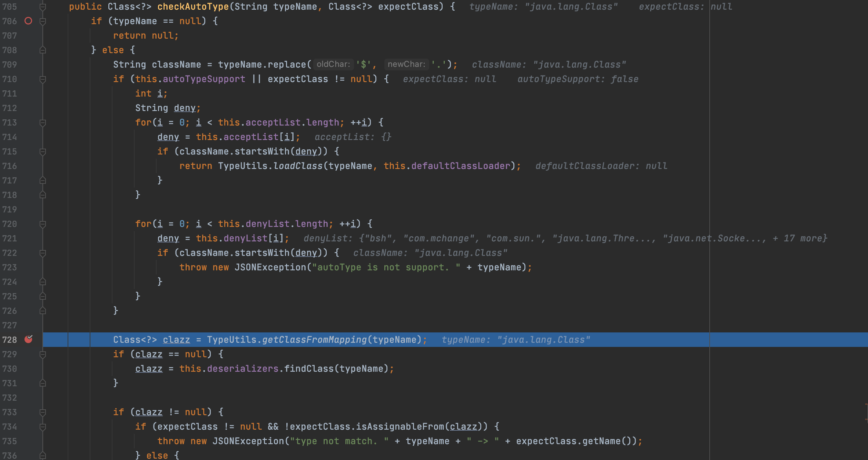Click the getClassFromMapping method call

pos(314,340)
